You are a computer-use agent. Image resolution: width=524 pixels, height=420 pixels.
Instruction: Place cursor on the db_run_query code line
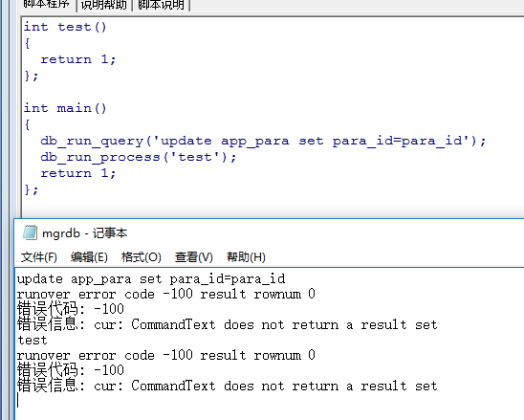click(263, 141)
